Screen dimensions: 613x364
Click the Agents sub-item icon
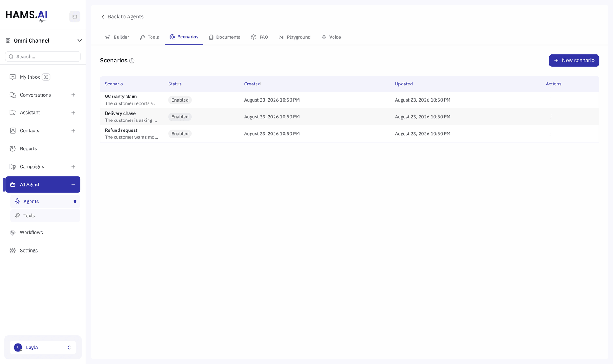pyautogui.click(x=17, y=202)
